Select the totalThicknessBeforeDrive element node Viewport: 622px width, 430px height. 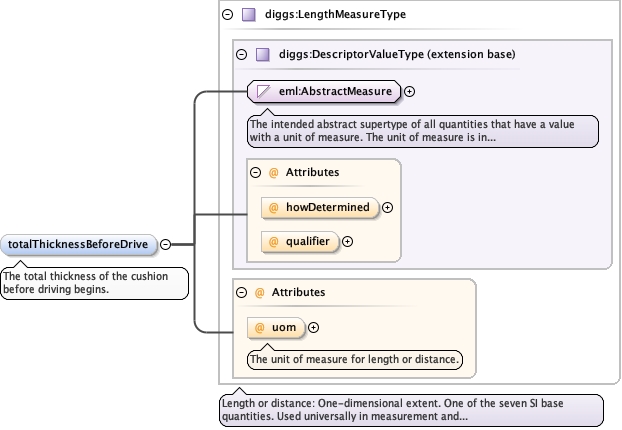79,244
